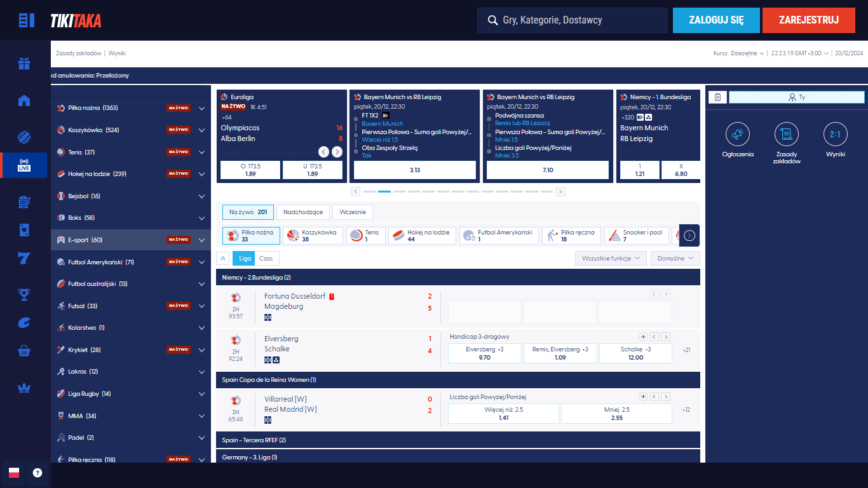Open the Zasady zakładów document icon
This screenshot has width=868, height=488.
(787, 134)
